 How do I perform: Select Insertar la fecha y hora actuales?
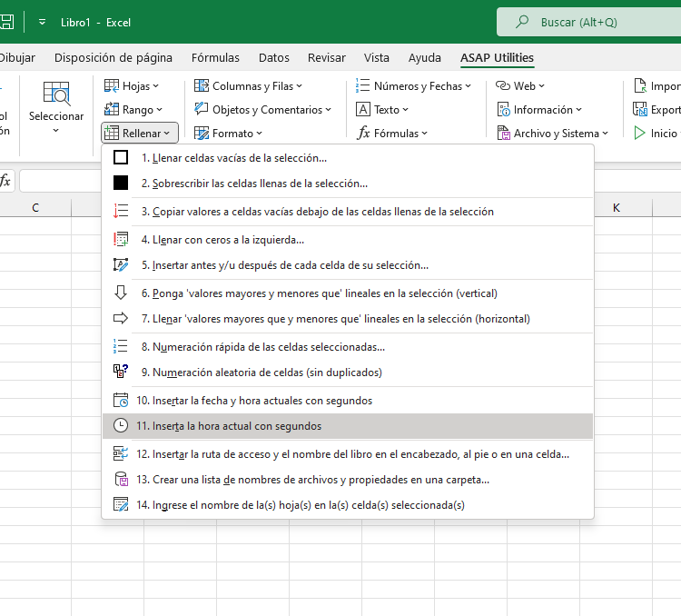(348, 401)
